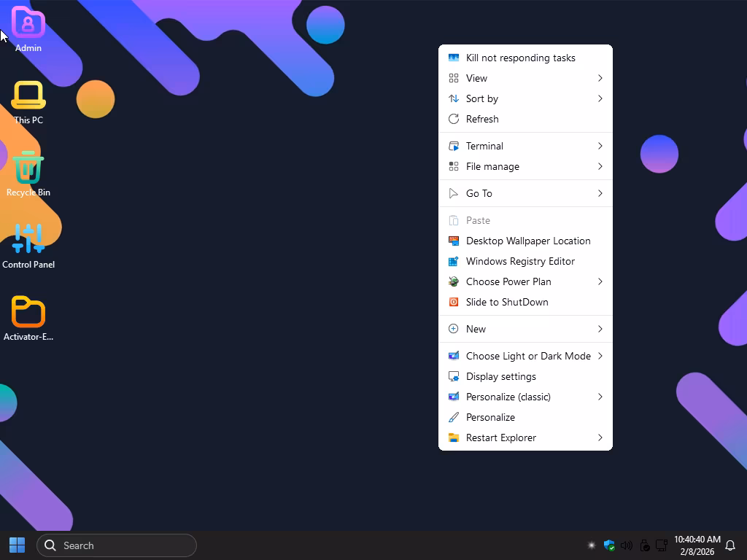Image resolution: width=747 pixels, height=560 pixels.
Task: Click the taskbar Search box
Action: [117, 545]
